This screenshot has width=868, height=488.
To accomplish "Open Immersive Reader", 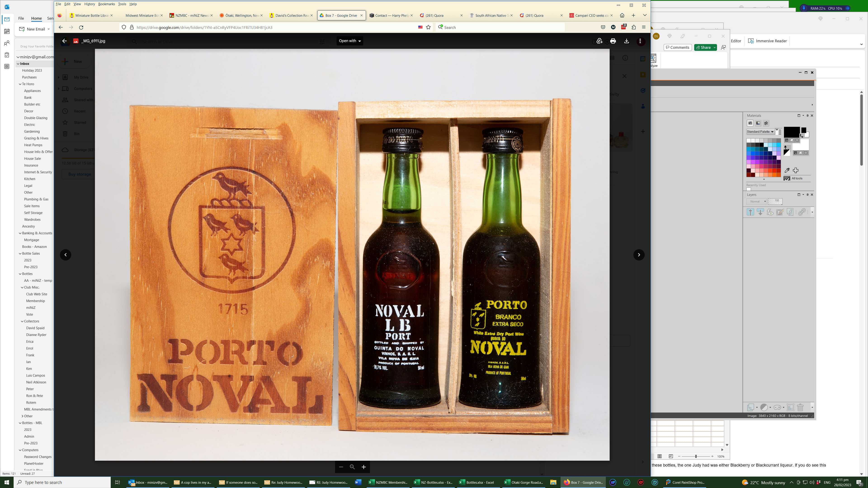I will pyautogui.click(x=767, y=41).
